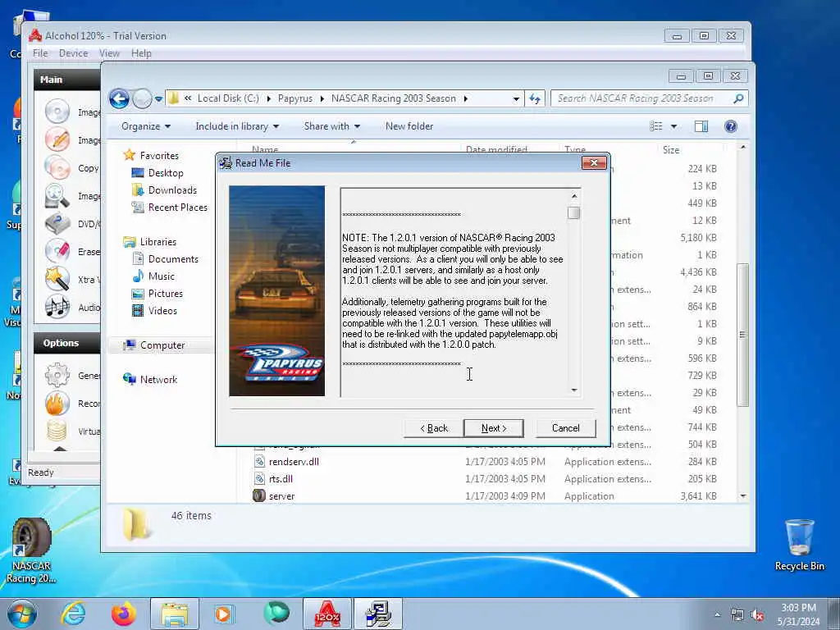Click Xtra Wizard wand icon in Alcohol
The image size is (840, 630).
(57, 279)
